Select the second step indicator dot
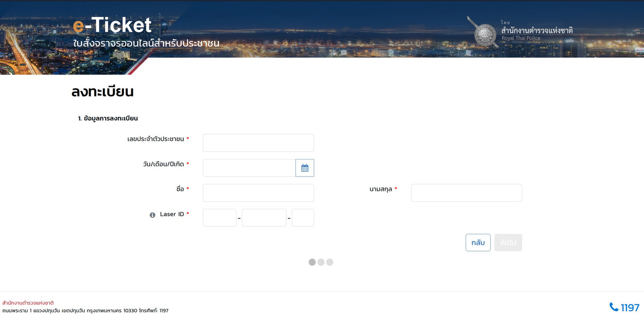Viewport: 644px width, 318px height. 321,262
